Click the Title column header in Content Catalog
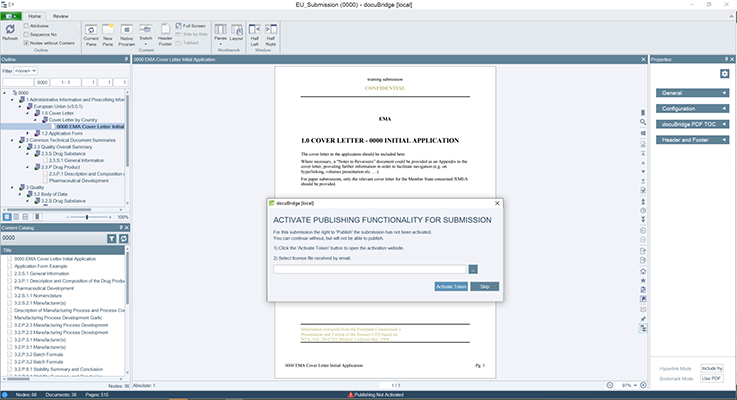 click(x=63, y=250)
